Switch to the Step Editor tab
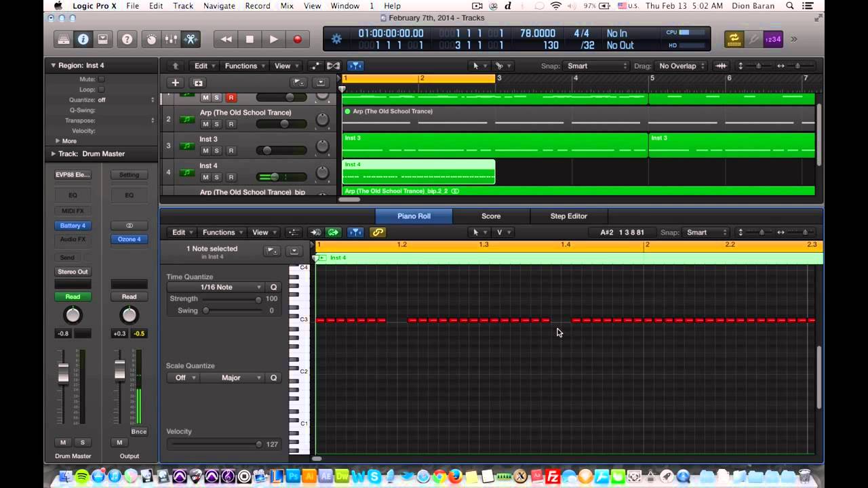 (568, 216)
